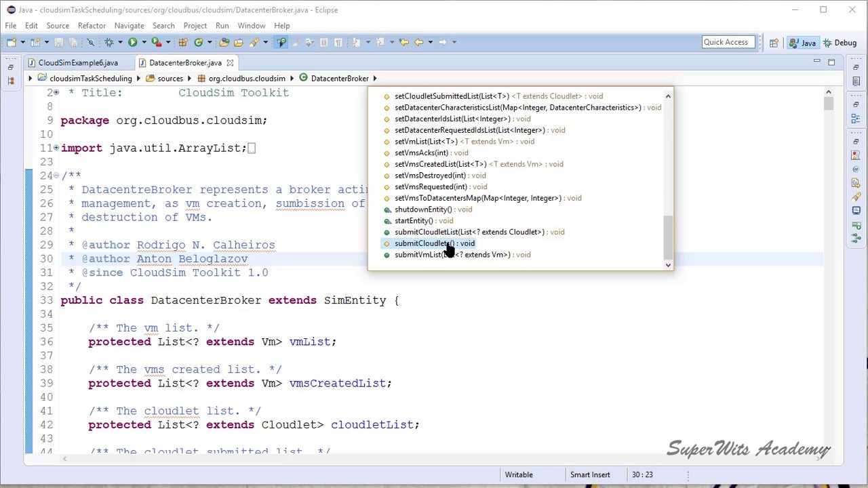This screenshot has height=488, width=868.
Task: Open the Project menu
Action: [x=195, y=26]
